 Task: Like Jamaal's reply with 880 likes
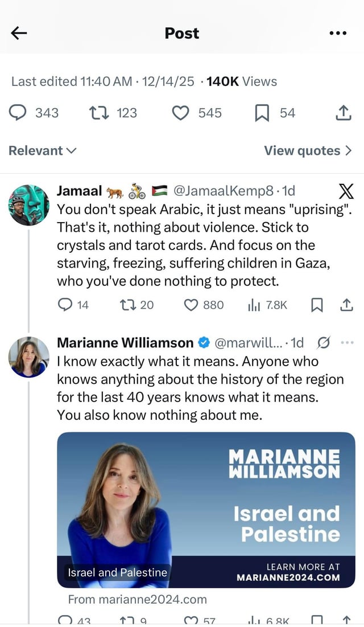point(191,305)
